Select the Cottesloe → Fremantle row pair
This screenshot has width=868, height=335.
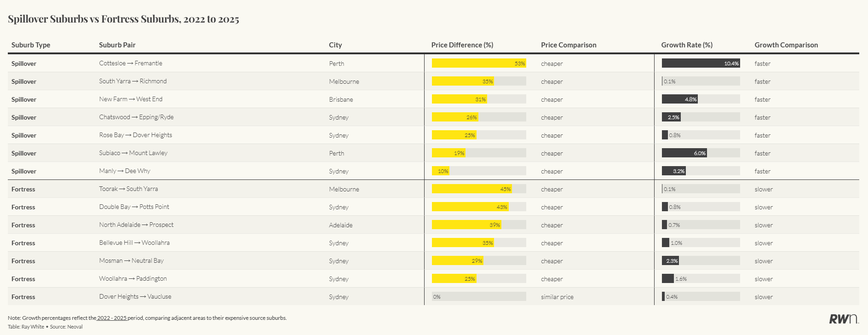(131, 64)
